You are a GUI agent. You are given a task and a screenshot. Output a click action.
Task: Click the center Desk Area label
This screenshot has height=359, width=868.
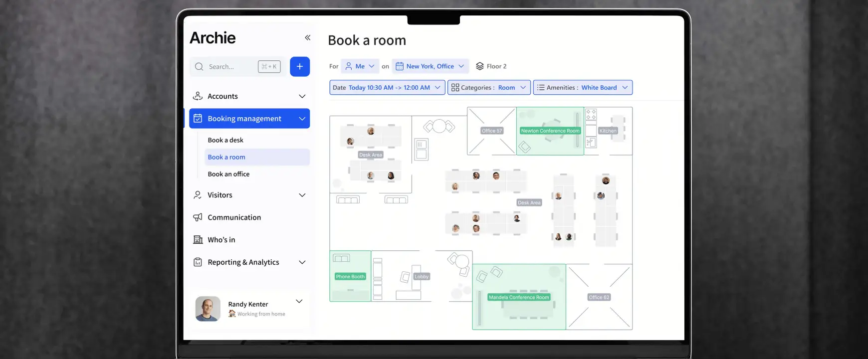click(x=529, y=202)
